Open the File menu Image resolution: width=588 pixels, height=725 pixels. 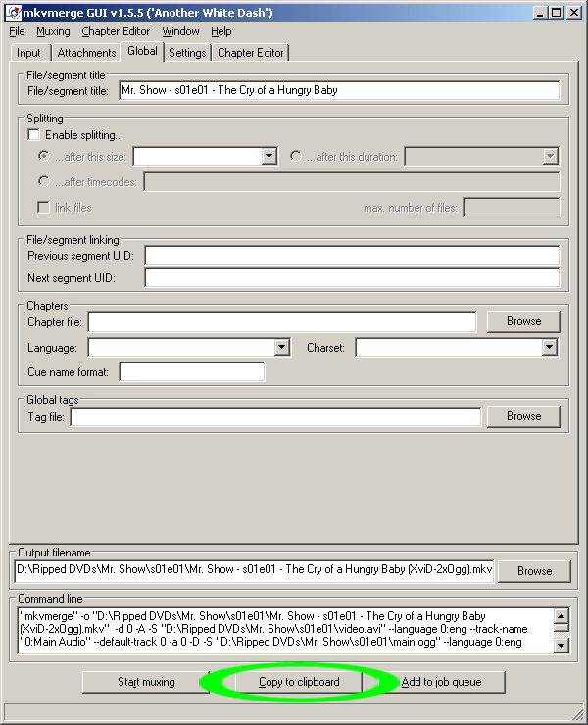17,31
